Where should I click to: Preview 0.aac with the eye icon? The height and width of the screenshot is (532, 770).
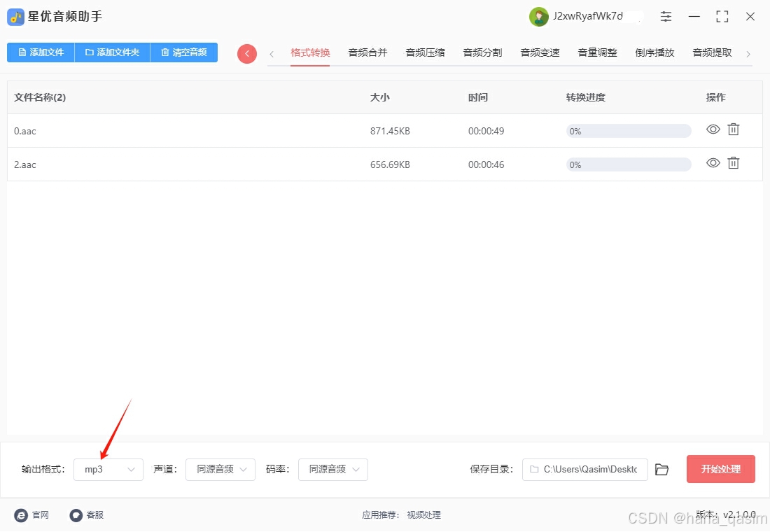[713, 129]
